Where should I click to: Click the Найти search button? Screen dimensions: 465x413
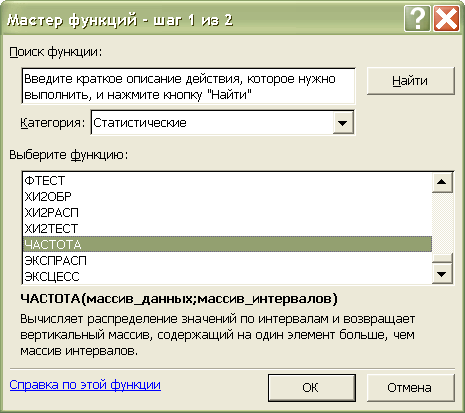[410, 81]
